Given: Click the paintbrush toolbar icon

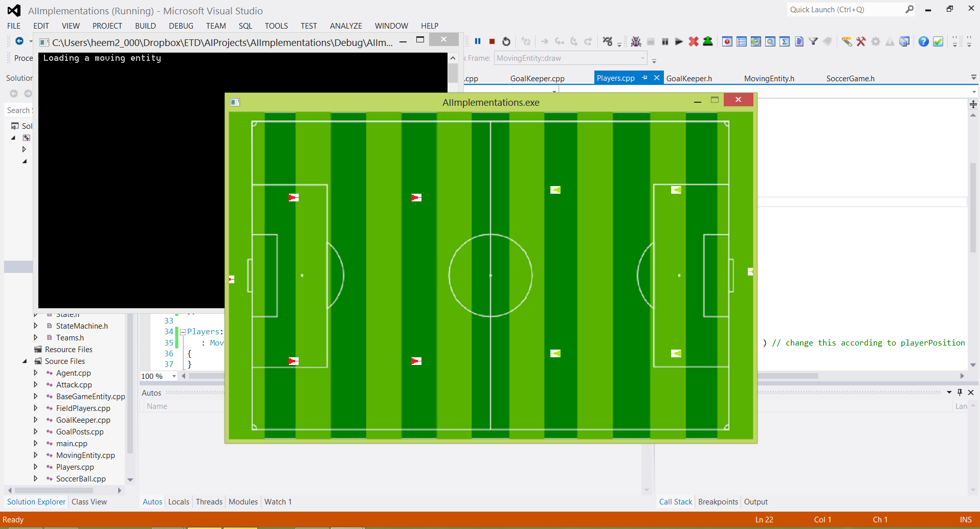Looking at the screenshot, I should [x=847, y=41].
